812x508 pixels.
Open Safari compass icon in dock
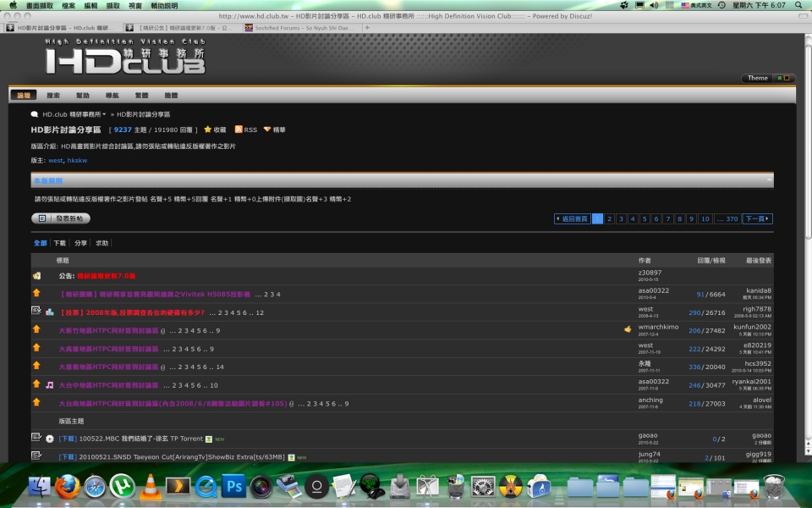click(95, 487)
